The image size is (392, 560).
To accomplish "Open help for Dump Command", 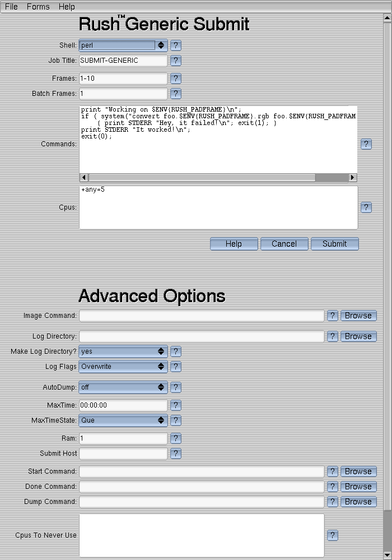I will tap(333, 502).
